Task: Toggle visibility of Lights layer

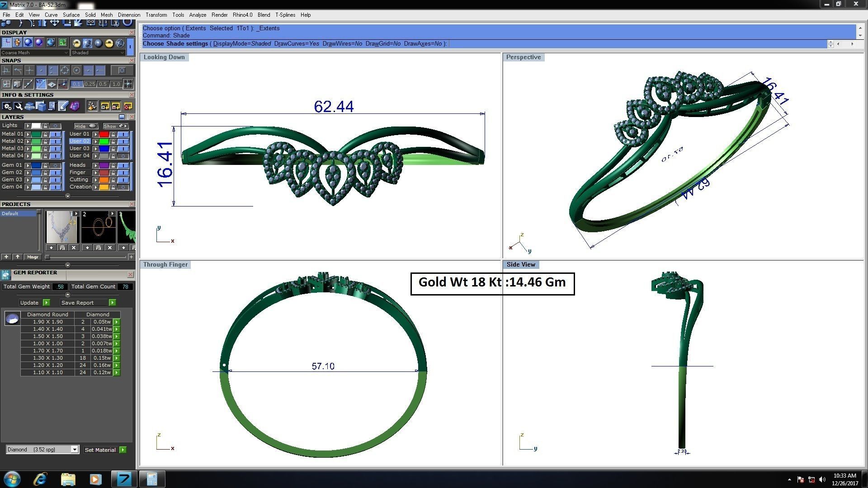Action: (x=55, y=126)
